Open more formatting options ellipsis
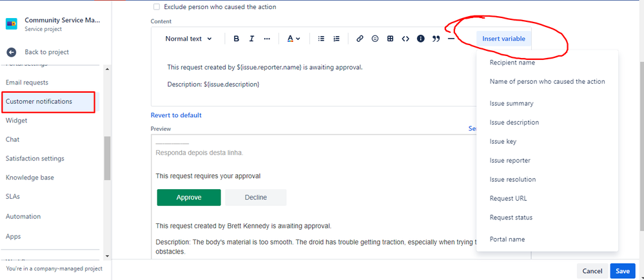This screenshot has width=644, height=280. coord(267,39)
